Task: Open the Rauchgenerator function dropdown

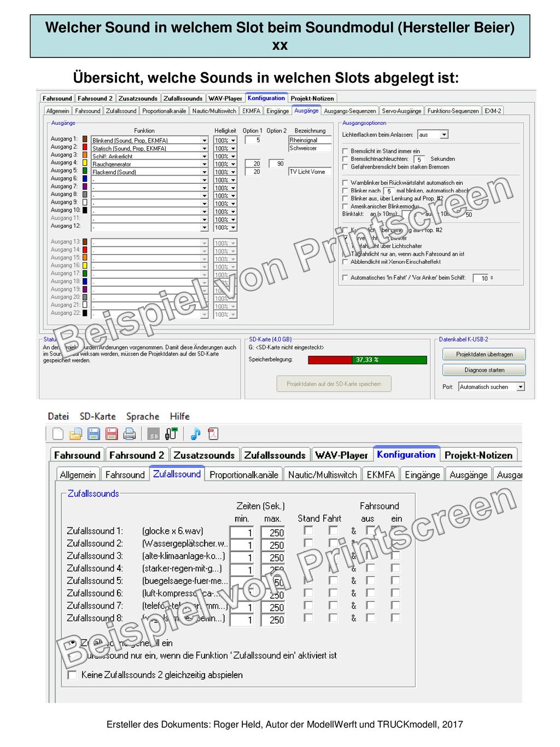Action: 205,164
